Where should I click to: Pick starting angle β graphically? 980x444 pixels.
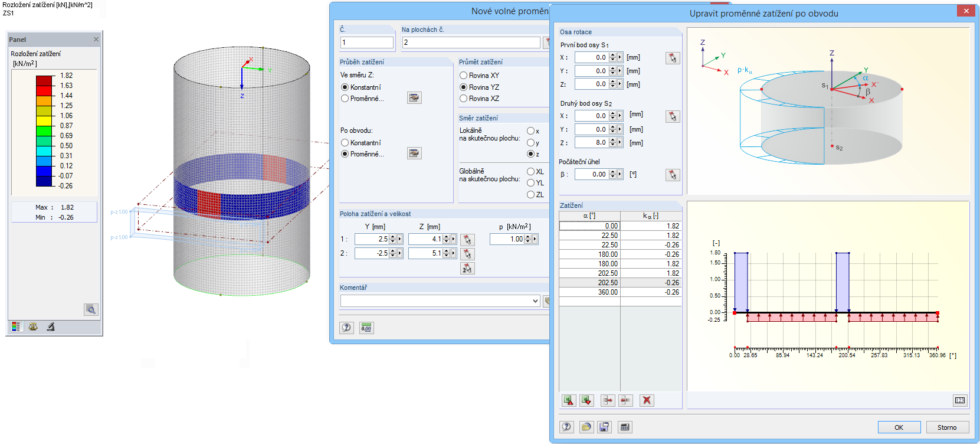pos(673,175)
